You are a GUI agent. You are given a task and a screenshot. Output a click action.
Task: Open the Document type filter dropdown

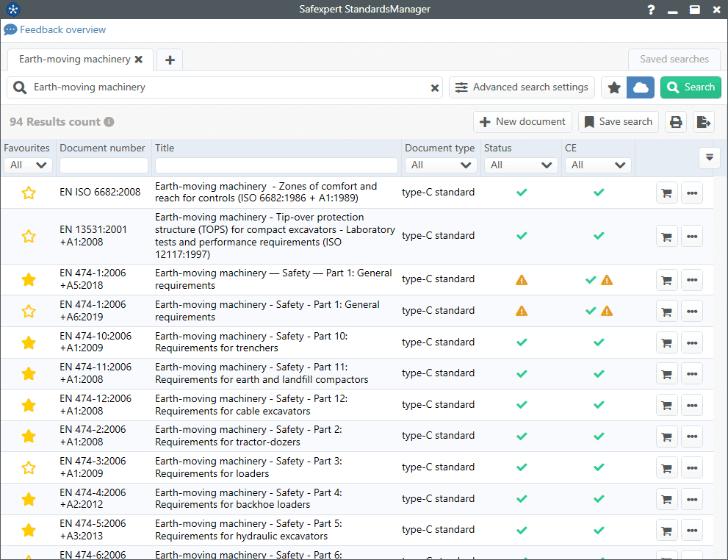[441, 165]
